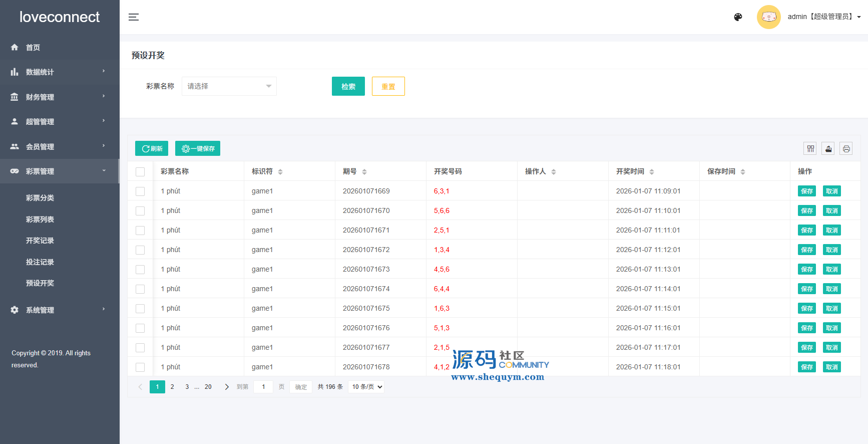868x444 pixels.
Task: Open 开奖记录 in the sidebar
Action: [x=40, y=241]
